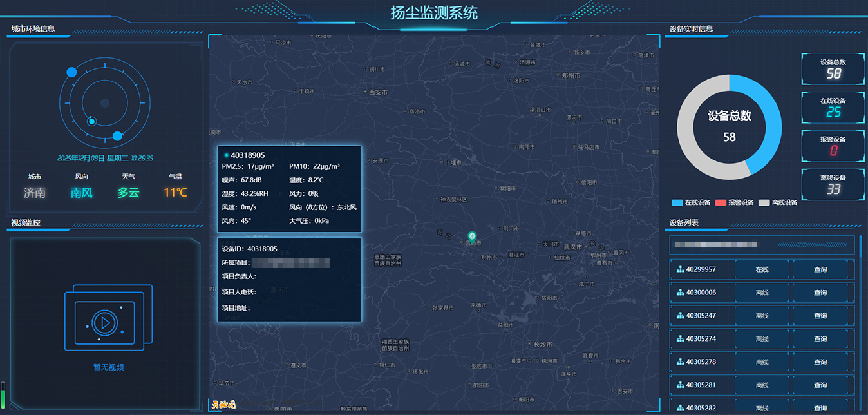Open the 在线设备 count card showing 25

coord(833,108)
